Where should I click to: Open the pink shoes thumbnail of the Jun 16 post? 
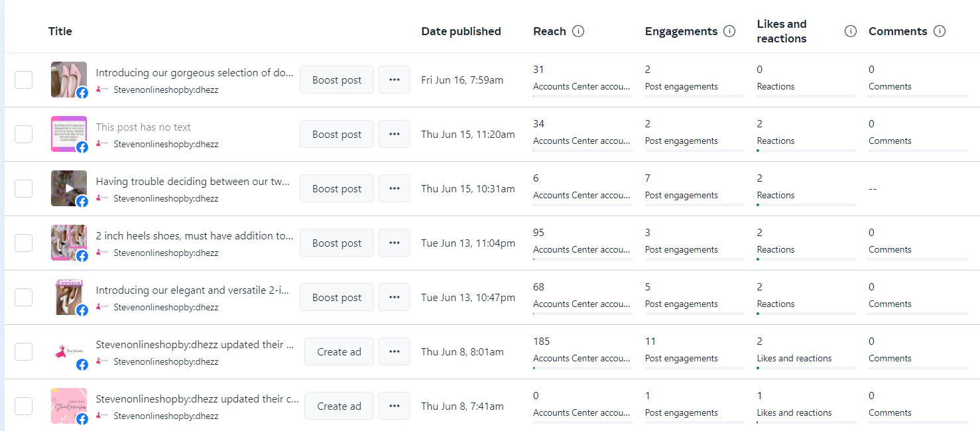click(68, 79)
